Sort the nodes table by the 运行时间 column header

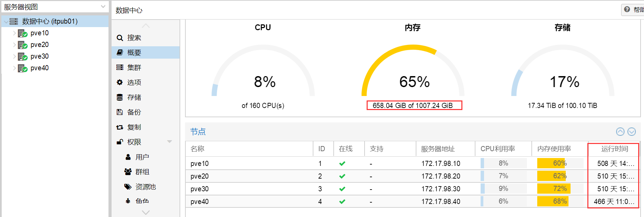[x=614, y=149]
